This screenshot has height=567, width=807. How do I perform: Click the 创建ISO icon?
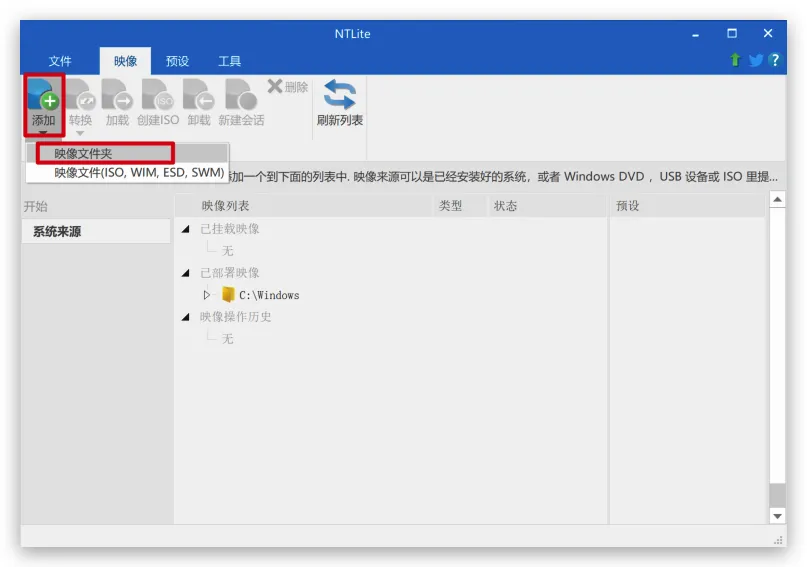tap(157, 96)
